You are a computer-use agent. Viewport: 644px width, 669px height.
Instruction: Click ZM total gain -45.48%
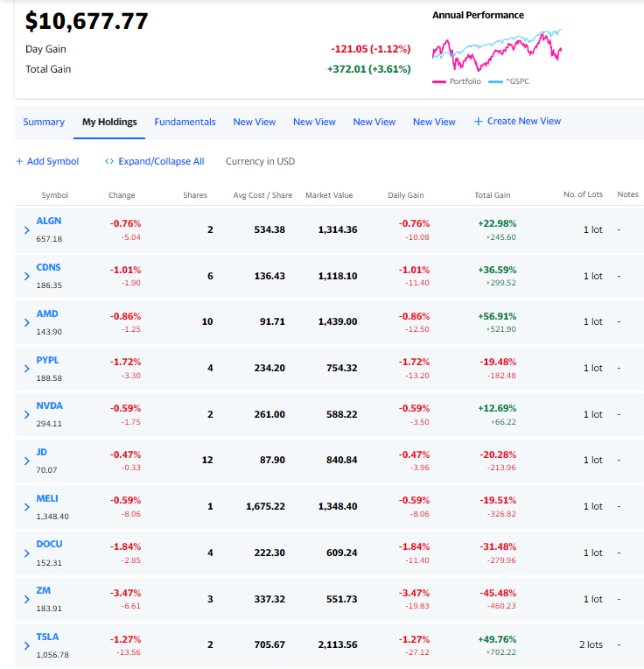click(x=498, y=593)
